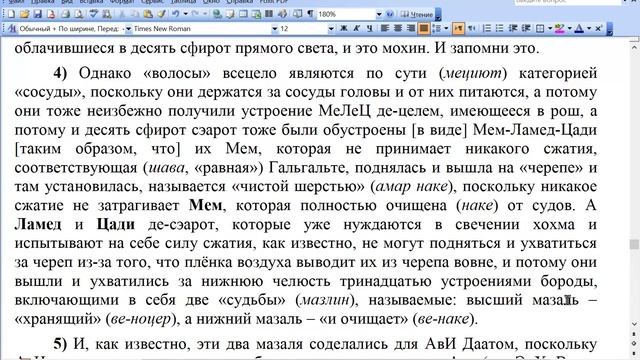The width and height of the screenshot is (640, 360).
Task: Run the spelling and grammar check
Action: point(94,14)
